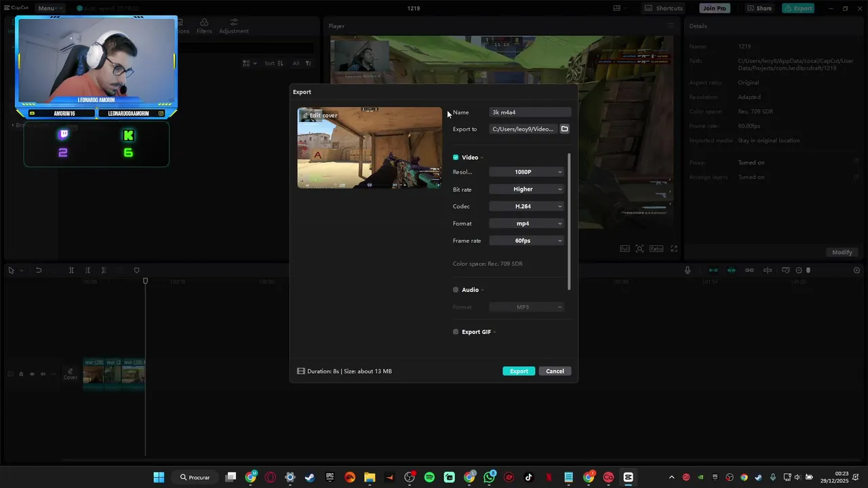Click the preview axis icon in timeline

coord(768,270)
